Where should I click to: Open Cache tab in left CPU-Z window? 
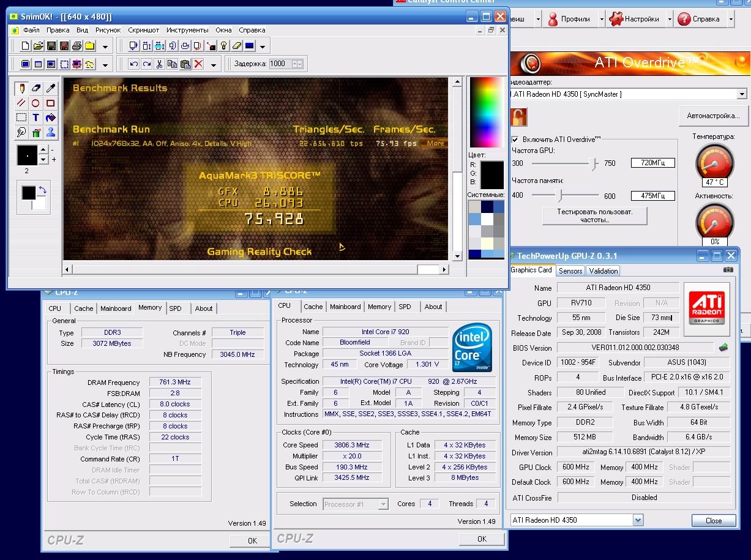(84, 308)
